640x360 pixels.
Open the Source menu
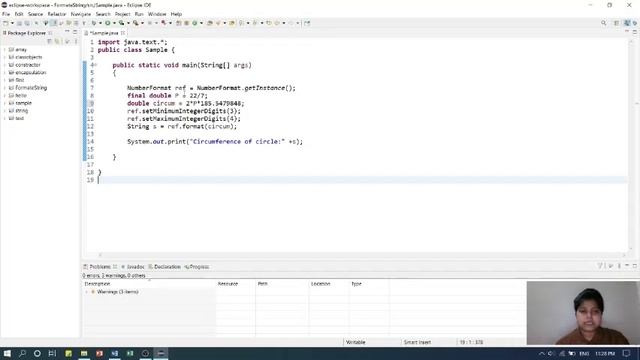35,14
